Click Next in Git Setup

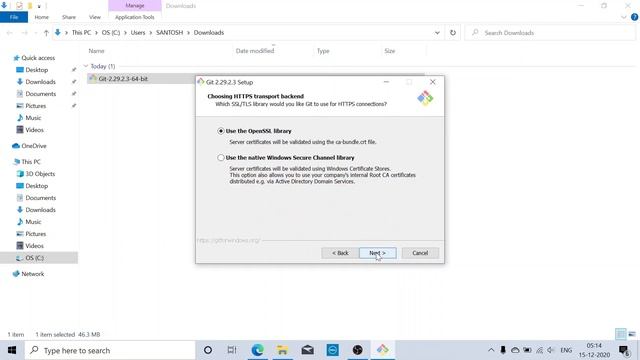pos(378,253)
